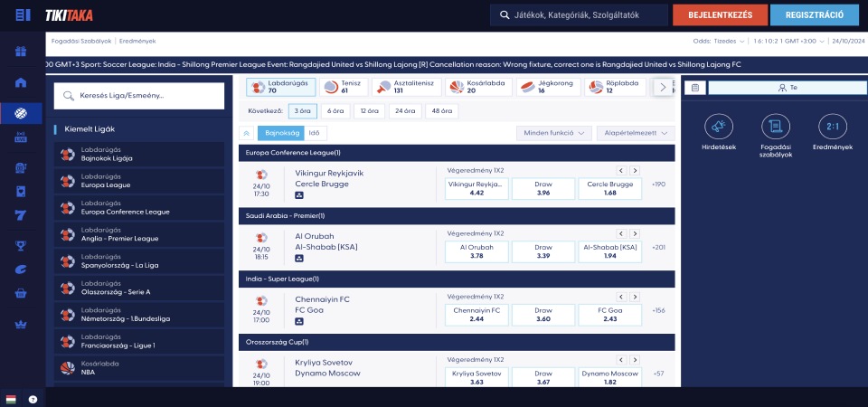Choose the 6 óra time filter

point(335,110)
